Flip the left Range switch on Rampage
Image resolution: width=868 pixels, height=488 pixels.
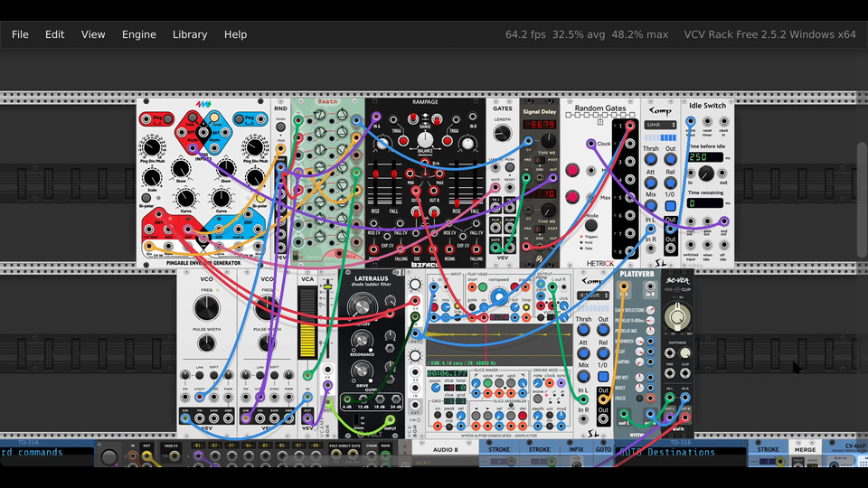coord(413,118)
